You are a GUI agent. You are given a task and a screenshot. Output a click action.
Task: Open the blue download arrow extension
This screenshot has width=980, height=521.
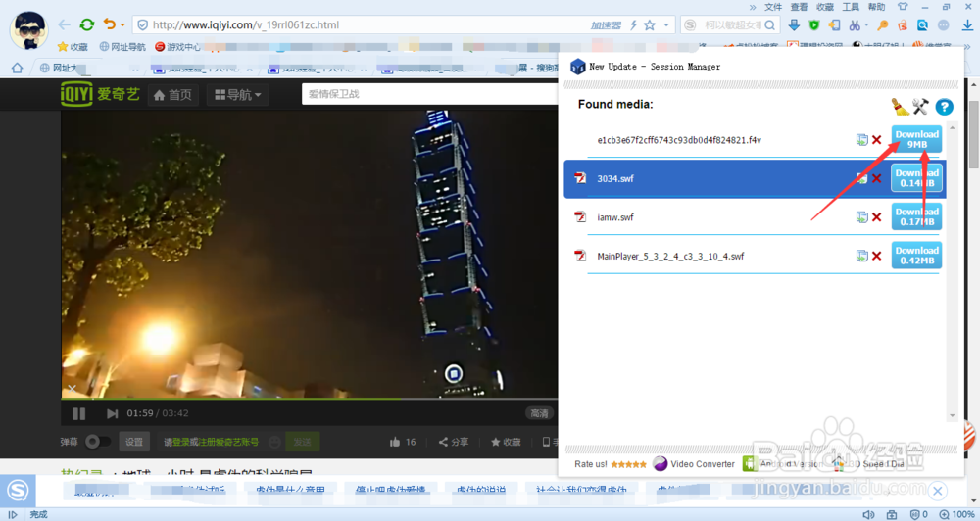tap(794, 25)
